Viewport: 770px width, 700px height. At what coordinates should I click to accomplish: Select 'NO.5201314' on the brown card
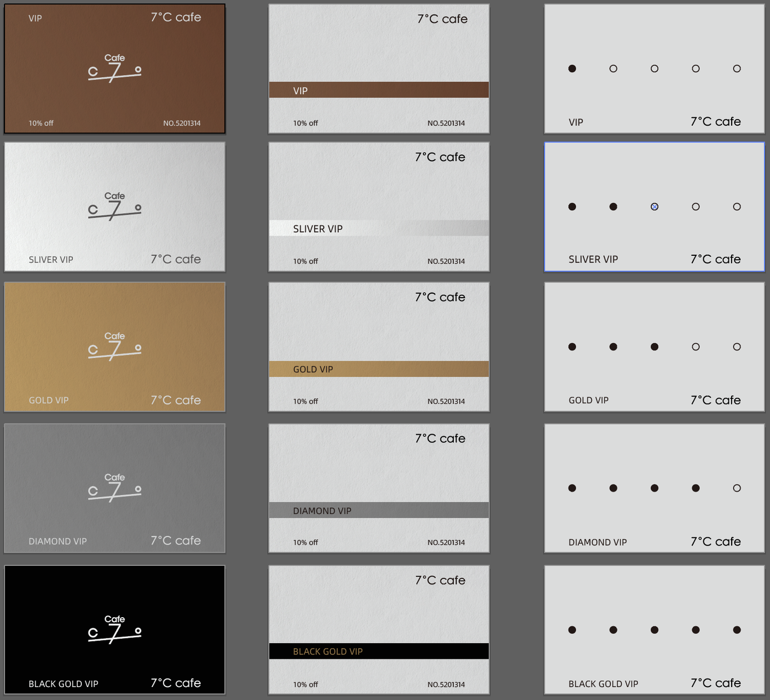[182, 123]
